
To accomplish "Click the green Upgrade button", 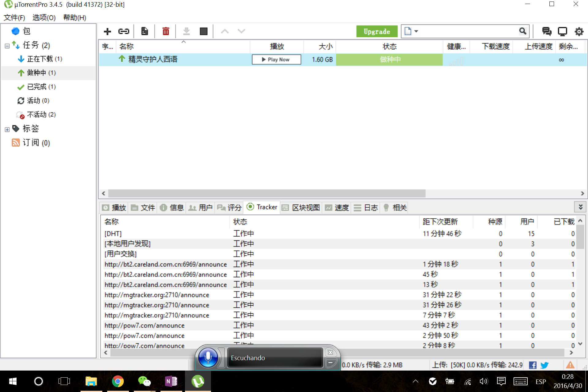I will (x=377, y=31).
